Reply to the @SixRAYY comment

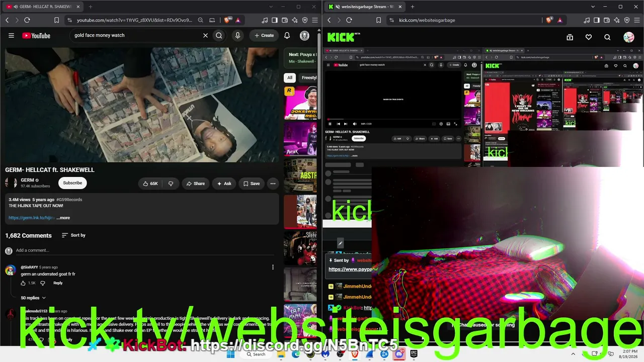(58, 283)
